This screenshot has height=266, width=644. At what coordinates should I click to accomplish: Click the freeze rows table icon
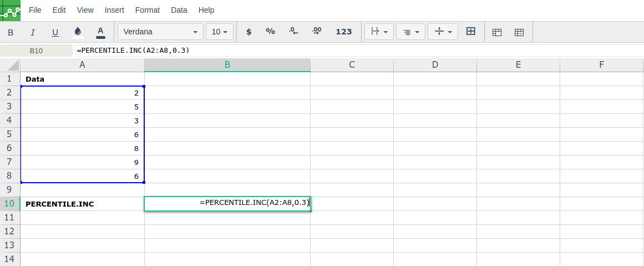(497, 32)
